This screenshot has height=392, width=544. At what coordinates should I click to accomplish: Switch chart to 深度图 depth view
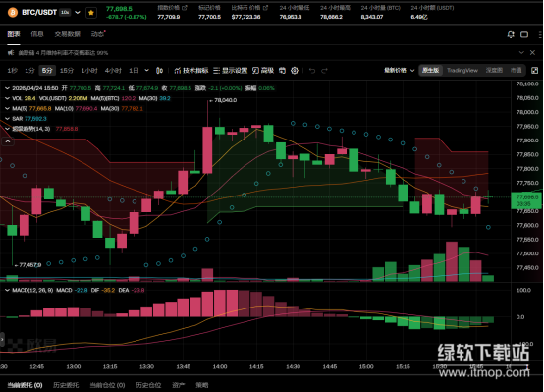click(x=494, y=70)
